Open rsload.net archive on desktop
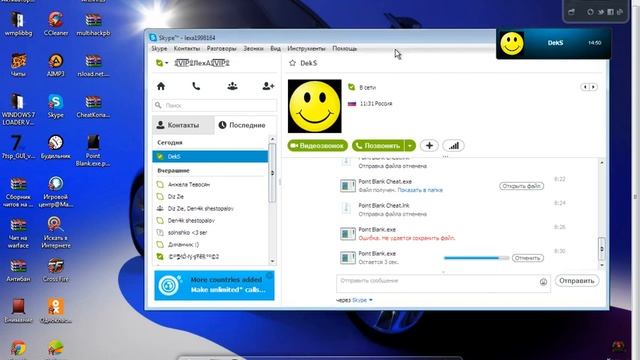 [x=93, y=65]
